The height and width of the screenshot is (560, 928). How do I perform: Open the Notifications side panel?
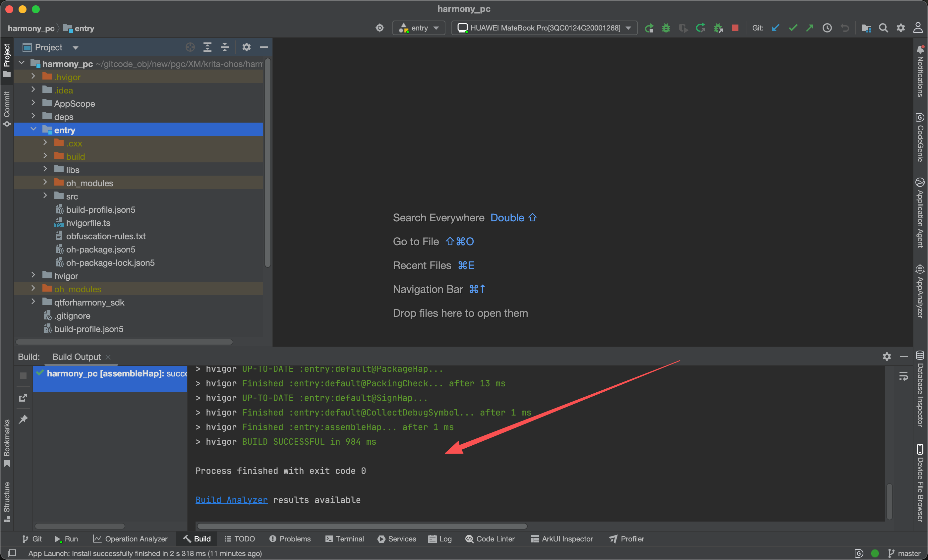pos(920,71)
